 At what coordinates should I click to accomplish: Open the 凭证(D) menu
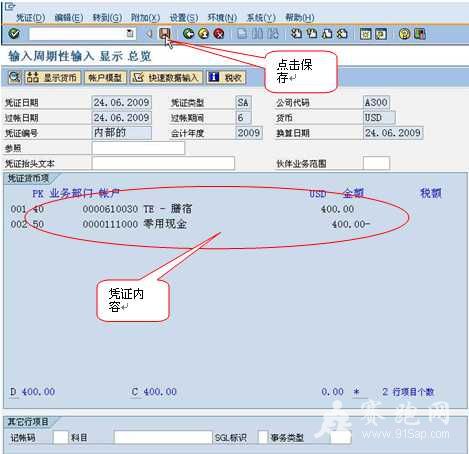pos(31,17)
